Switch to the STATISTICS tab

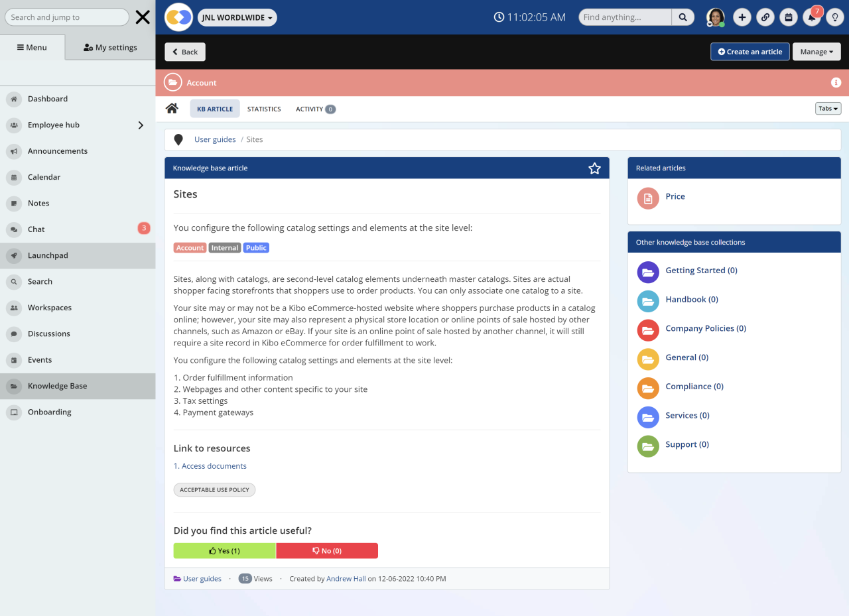tap(264, 108)
